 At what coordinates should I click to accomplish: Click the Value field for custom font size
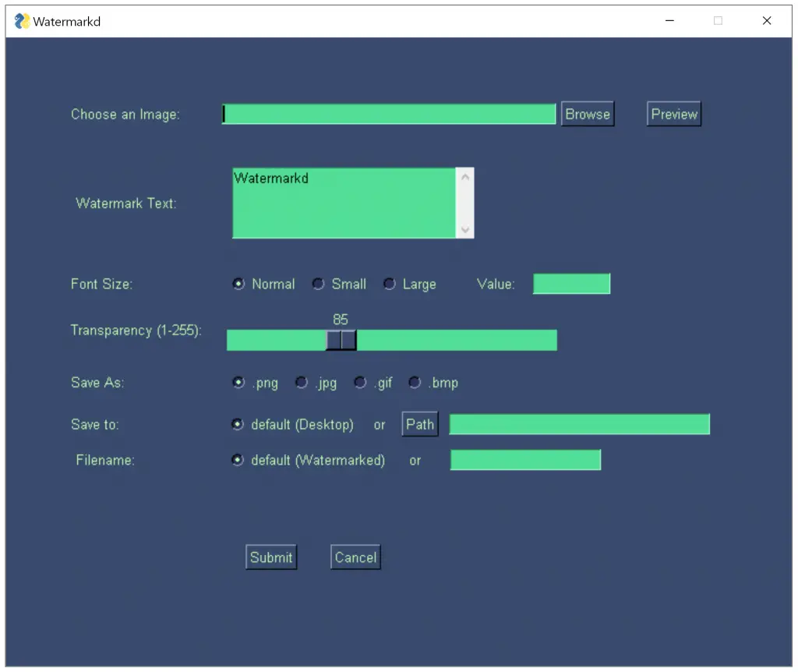pyautogui.click(x=571, y=284)
